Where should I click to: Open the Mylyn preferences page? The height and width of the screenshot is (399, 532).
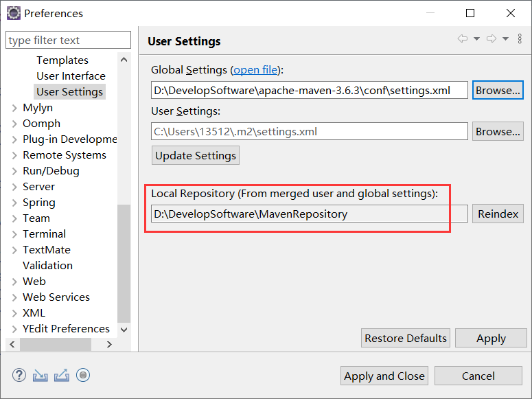[38, 108]
